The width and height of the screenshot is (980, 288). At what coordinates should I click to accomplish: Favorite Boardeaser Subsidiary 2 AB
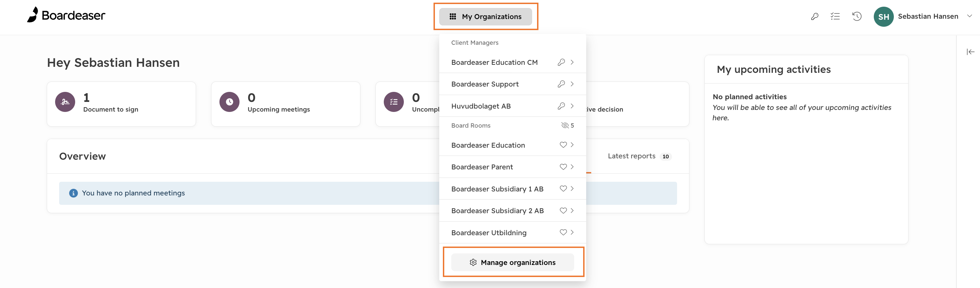click(x=563, y=210)
